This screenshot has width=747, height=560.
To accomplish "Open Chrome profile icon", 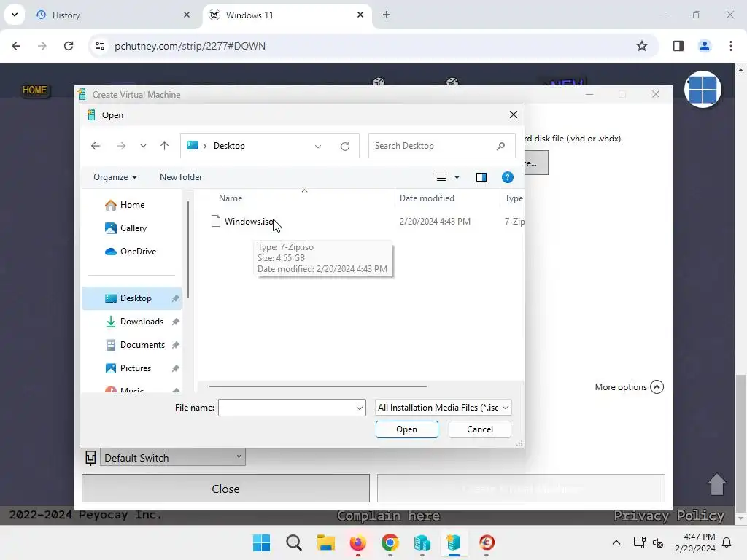I will coord(704,46).
